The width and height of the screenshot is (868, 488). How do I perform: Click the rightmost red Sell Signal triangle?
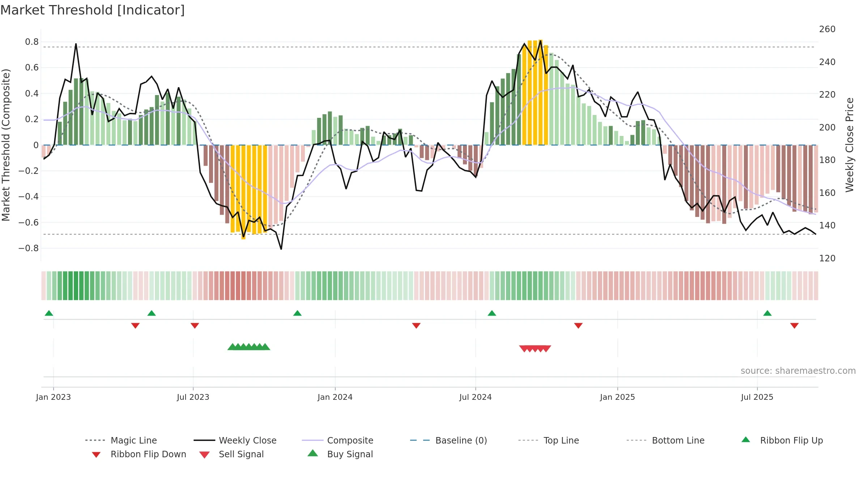point(546,348)
